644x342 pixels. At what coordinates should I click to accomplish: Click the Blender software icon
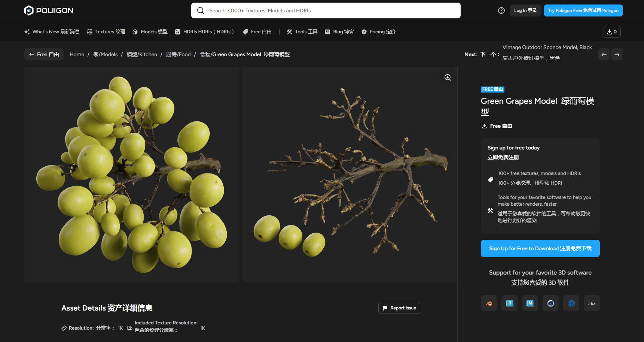pyautogui.click(x=489, y=303)
